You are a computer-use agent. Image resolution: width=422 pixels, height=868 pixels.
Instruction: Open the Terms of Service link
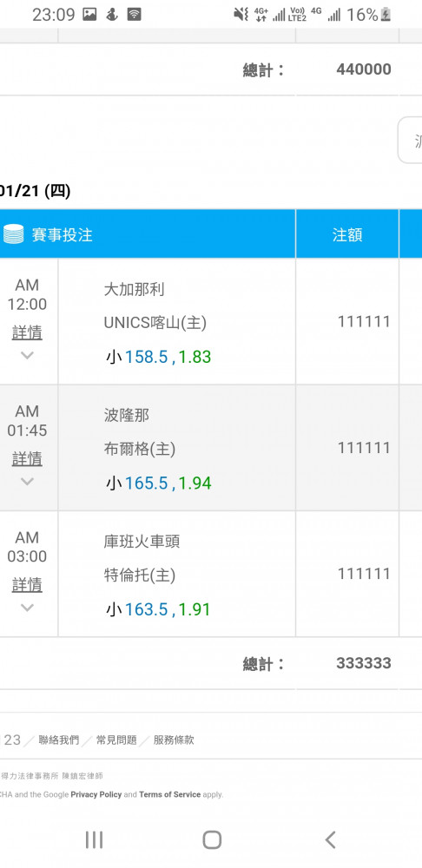click(169, 794)
